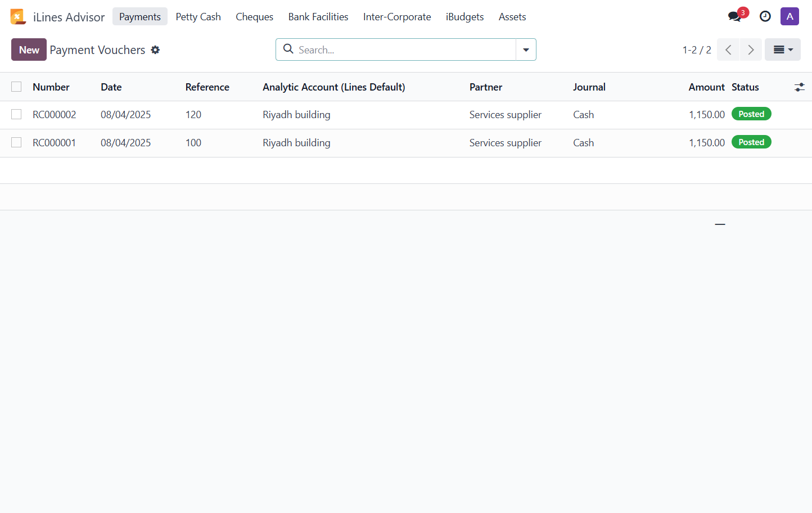The height and width of the screenshot is (513, 812).
Task: Open the list view switcher dropdown
Action: point(783,49)
